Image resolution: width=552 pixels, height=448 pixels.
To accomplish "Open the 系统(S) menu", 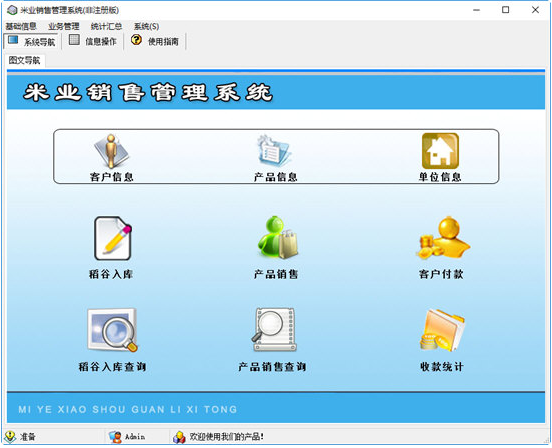I will click(146, 26).
